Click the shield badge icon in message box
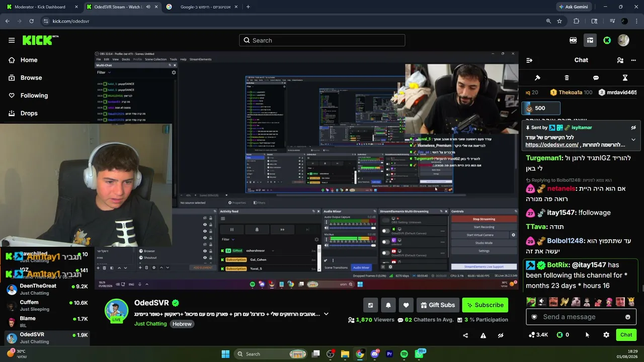Image resolution: width=644 pixels, height=362 pixels. (534, 317)
